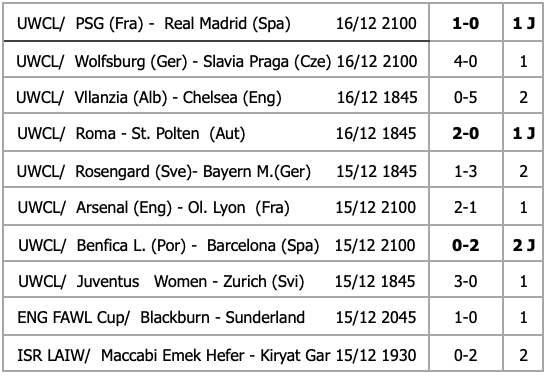The image size is (548, 376).
Task: Click the 0-5 score for Chelsea match
Action: 466,97
